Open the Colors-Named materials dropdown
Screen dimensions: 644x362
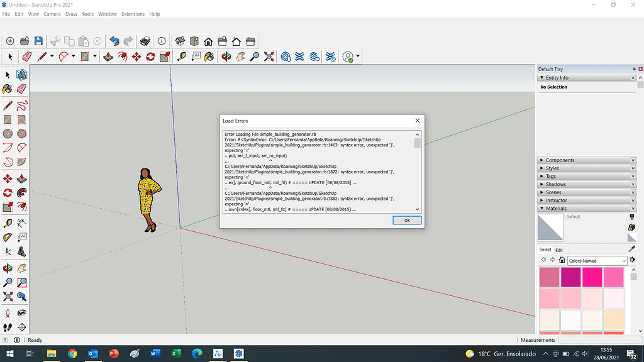596,261
